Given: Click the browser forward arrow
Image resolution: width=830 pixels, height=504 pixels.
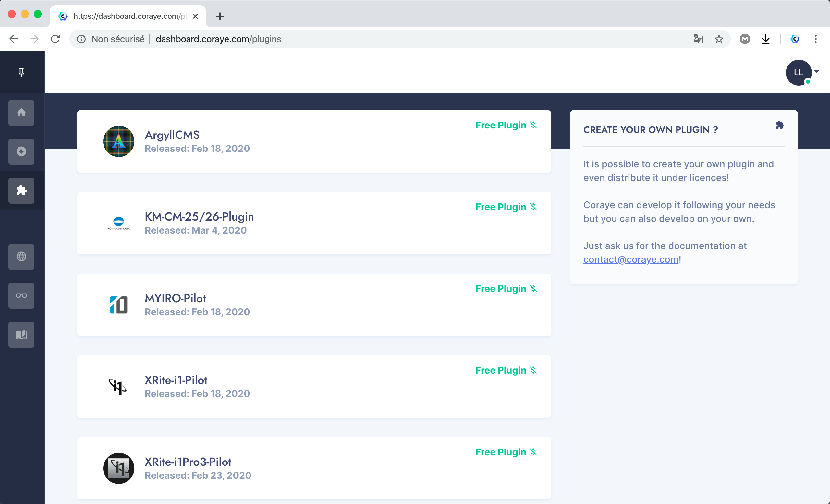Looking at the screenshot, I should pos(34,39).
